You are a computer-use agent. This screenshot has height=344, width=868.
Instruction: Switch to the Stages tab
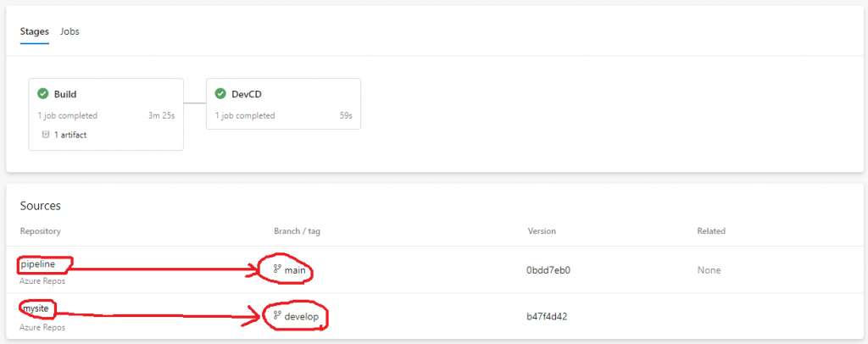(35, 31)
